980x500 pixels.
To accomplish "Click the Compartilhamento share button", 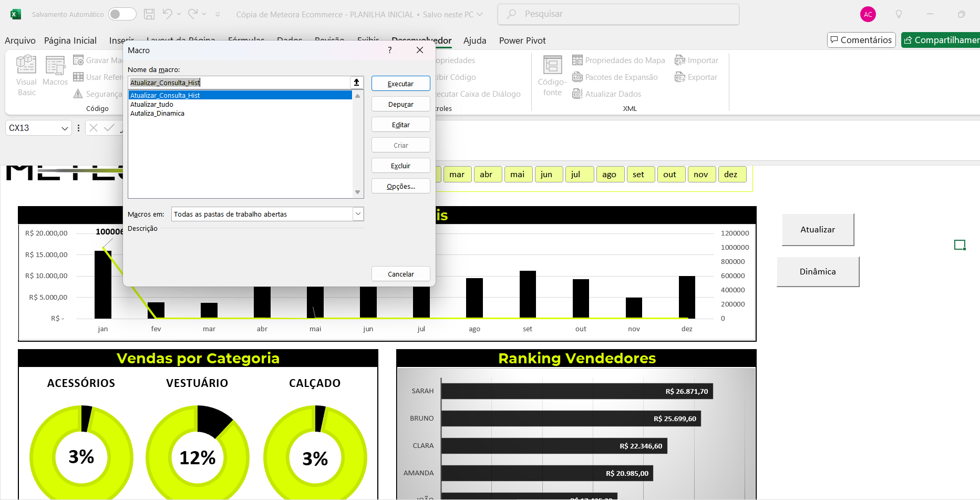I will point(941,40).
